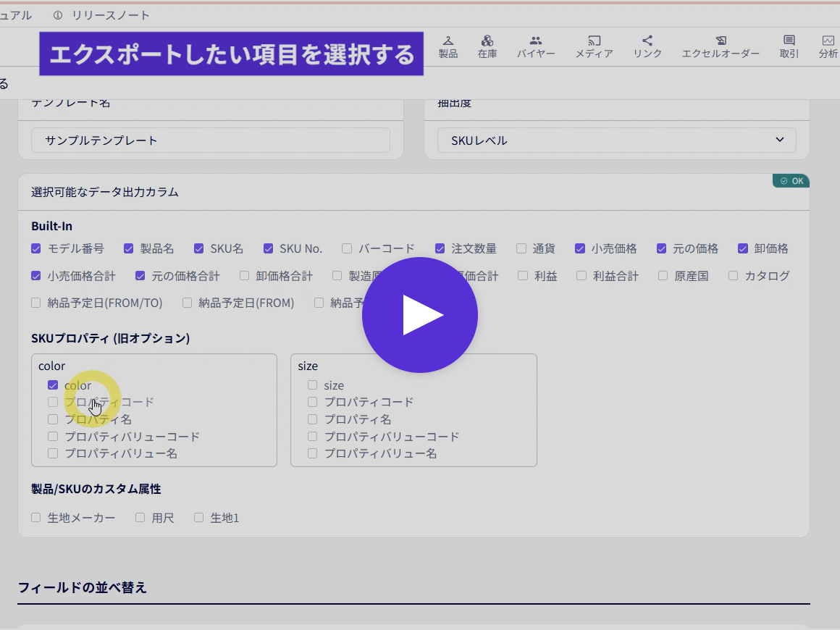Viewport: 840px width, 630px height.
Task: Check the size checkbox in the size group
Action: (x=312, y=385)
